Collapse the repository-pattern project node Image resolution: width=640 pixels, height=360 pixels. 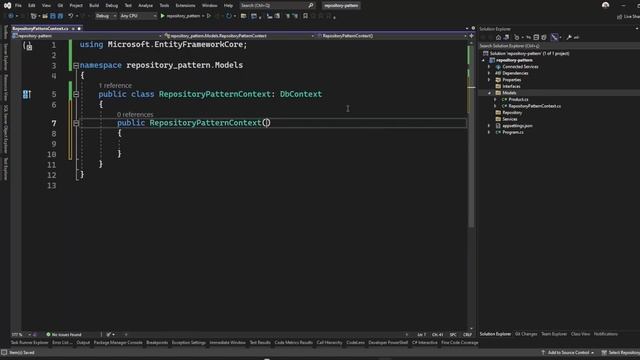click(x=484, y=60)
